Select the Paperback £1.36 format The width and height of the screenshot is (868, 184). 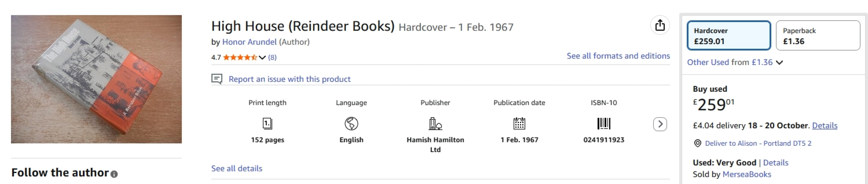tap(818, 36)
